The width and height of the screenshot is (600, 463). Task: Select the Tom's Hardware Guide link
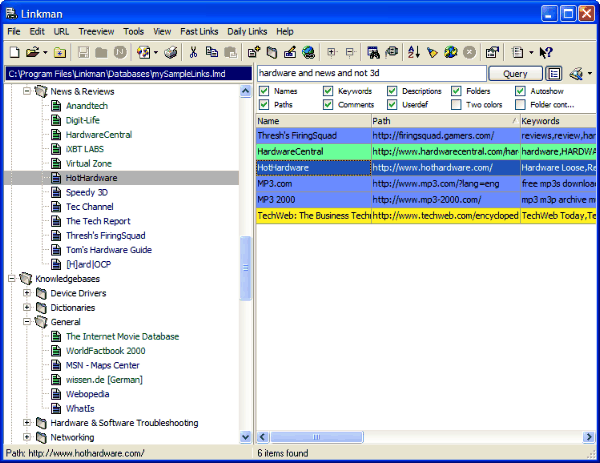pos(109,250)
